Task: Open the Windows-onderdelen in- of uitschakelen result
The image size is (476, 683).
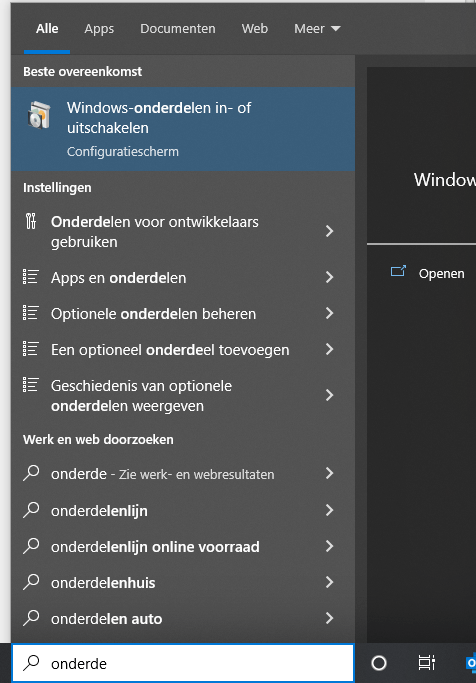Action: 183,129
